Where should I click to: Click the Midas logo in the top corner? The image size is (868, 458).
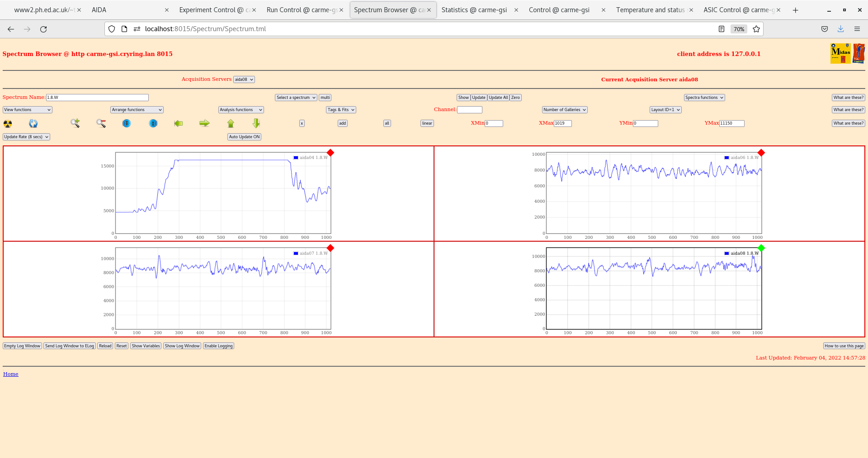[x=840, y=53]
